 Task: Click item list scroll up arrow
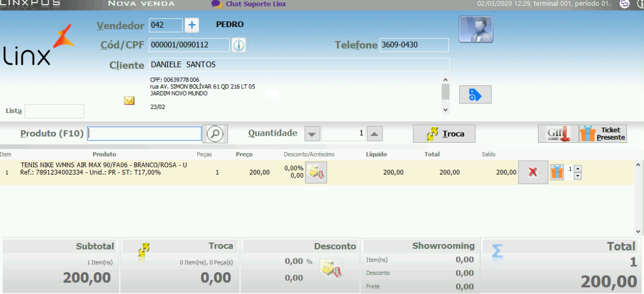638,166
